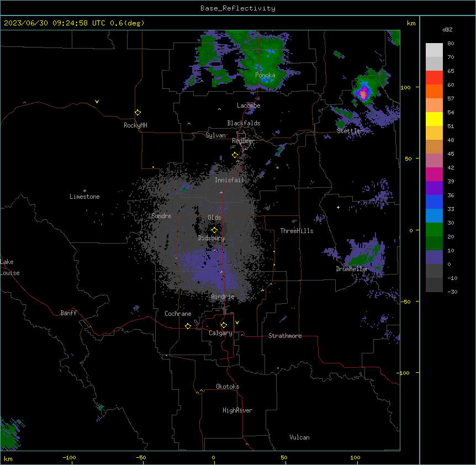Click the intense storm core northeast of Stettler
Screen dimensions: 476x465
coord(364,93)
